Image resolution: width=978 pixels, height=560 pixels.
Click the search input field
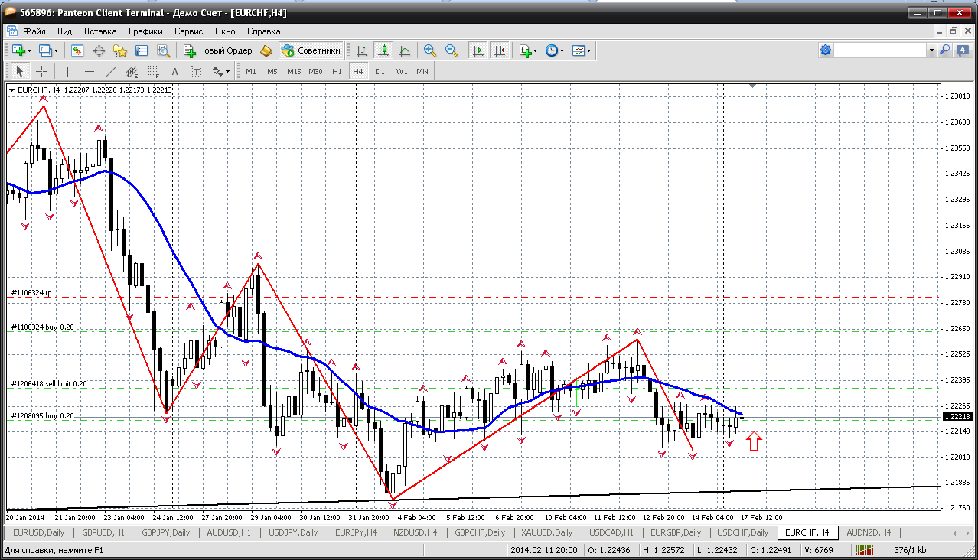(880, 50)
